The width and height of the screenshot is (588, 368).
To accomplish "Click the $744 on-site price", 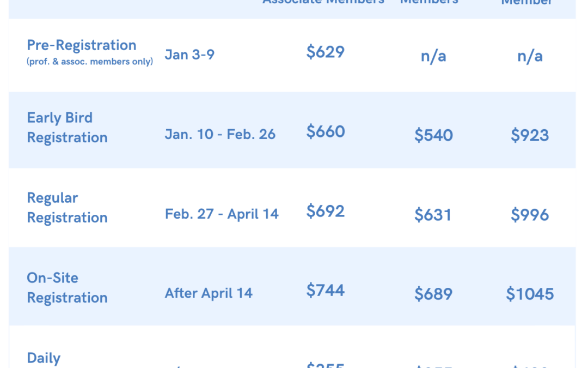I will coord(325,290).
